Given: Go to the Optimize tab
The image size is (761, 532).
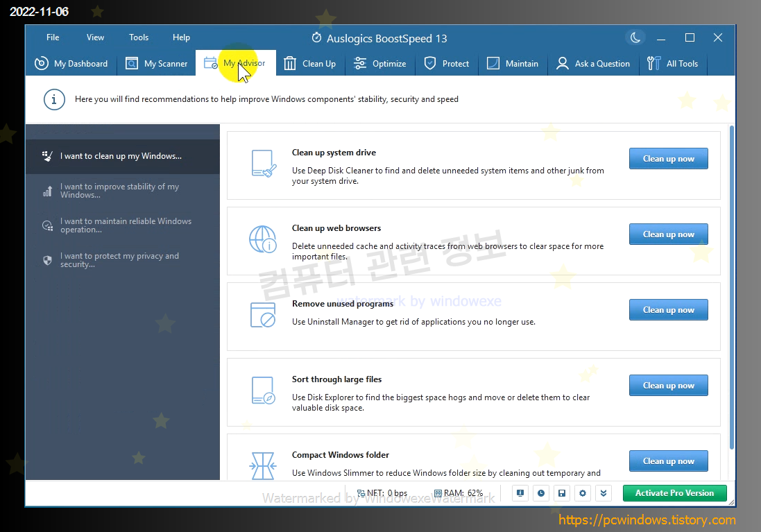Looking at the screenshot, I should (x=380, y=64).
